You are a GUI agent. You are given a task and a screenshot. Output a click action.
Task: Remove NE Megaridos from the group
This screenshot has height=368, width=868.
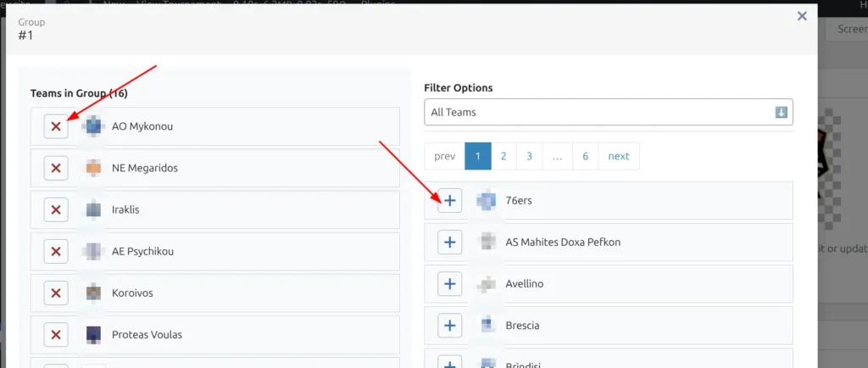coord(56,168)
